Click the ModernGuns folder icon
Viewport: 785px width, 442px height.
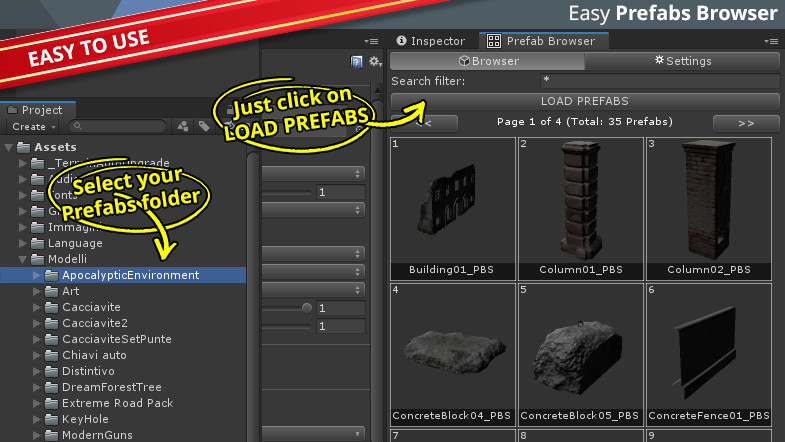click(52, 435)
